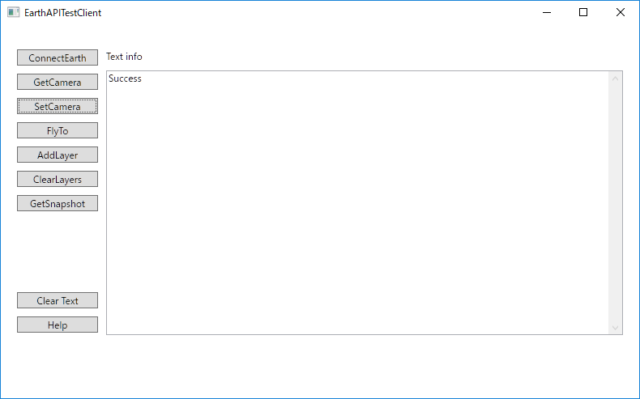This screenshot has height=399, width=640.
Task: Click the EarthAPITestClient title text
Action: click(62, 13)
